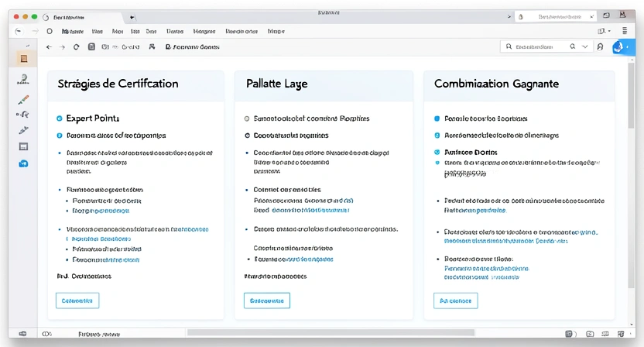Viewport: 644px width, 347px height.
Task: Click the rightmost status bar icon
Action: coord(621,334)
